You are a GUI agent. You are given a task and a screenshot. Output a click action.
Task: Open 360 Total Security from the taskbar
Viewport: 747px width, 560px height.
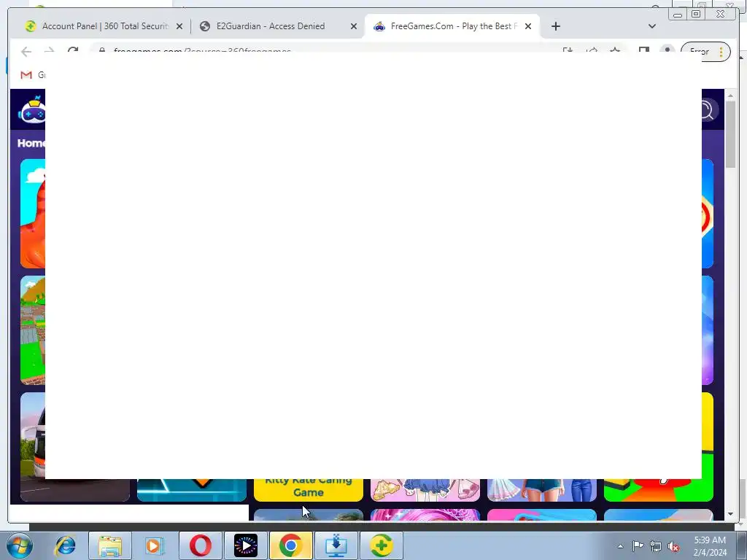point(381,545)
